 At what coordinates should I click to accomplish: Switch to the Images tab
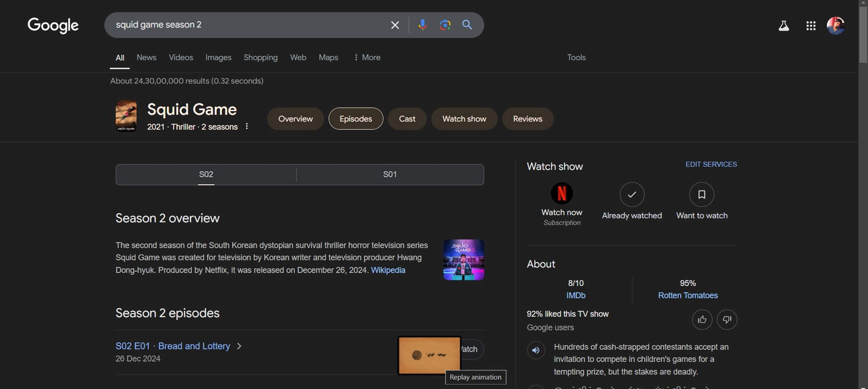click(x=218, y=57)
